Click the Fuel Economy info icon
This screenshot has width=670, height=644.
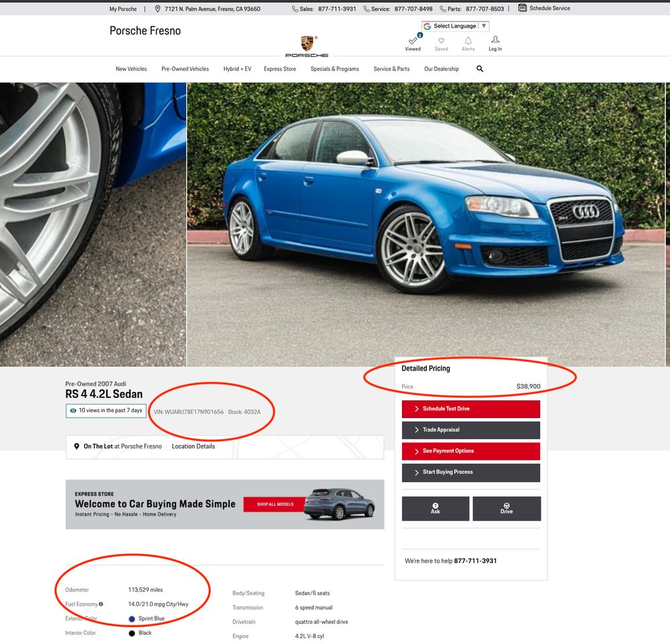point(101,604)
